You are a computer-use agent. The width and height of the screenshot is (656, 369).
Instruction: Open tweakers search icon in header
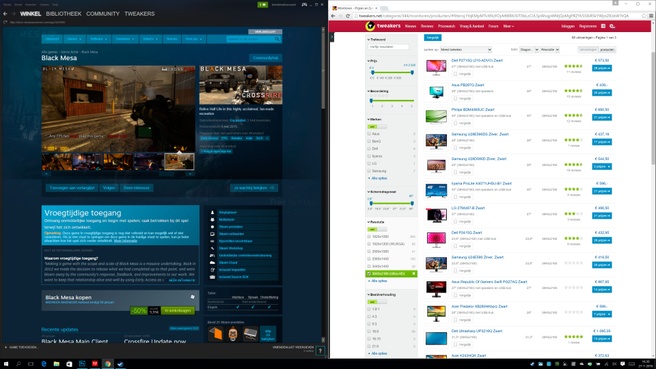(x=612, y=26)
